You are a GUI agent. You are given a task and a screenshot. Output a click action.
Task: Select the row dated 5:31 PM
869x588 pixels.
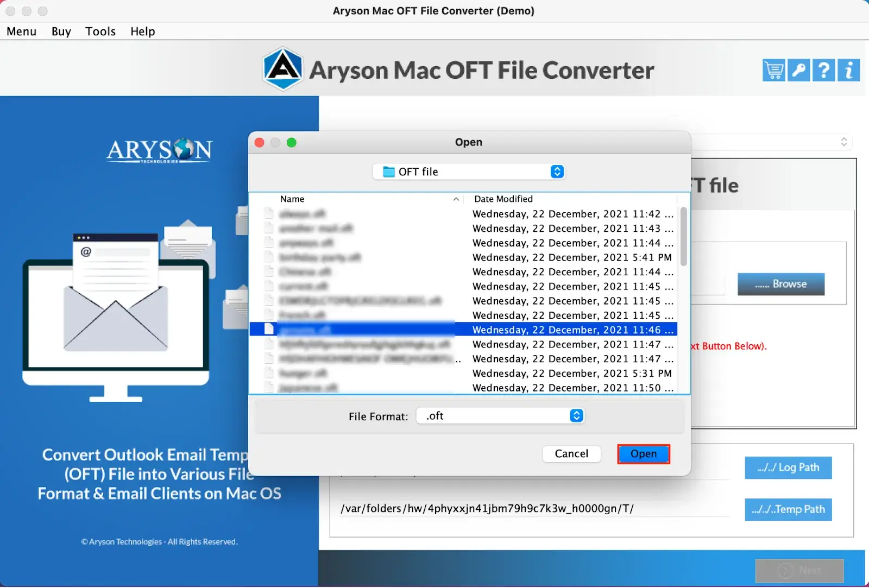pos(463,373)
